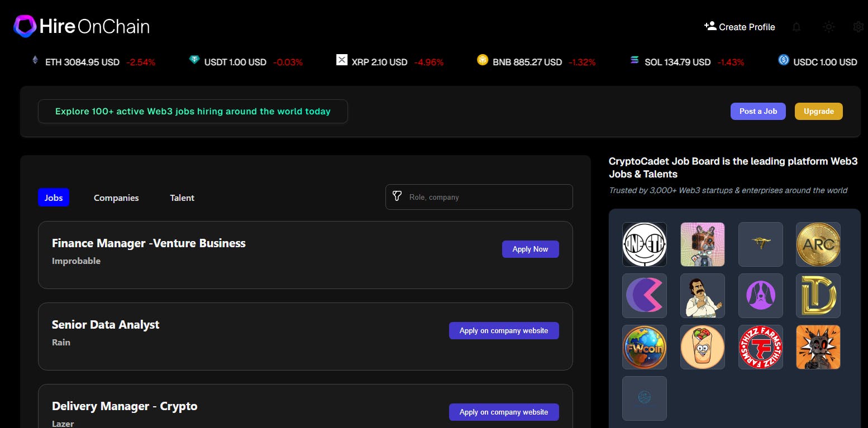Open Finance Manager -Venture Business title
This screenshot has width=868, height=428.
[x=149, y=243]
